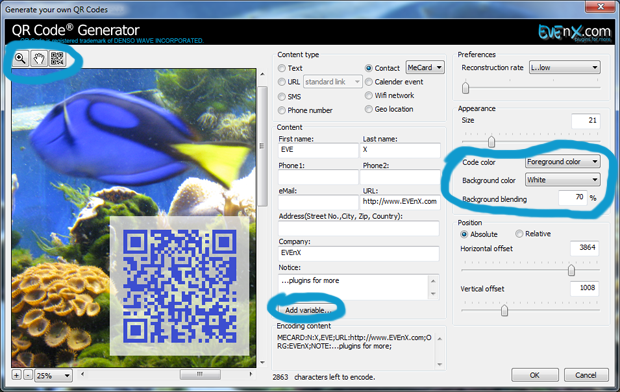Click the Reconstruction rate slider handle
Viewport: 620px width, 392px height.
(x=465, y=87)
